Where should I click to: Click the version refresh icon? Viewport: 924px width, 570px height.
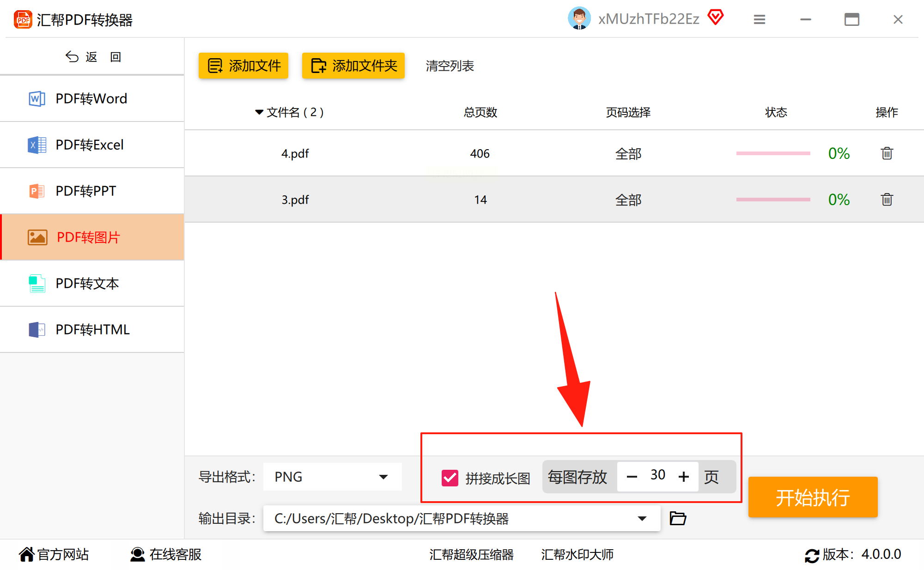[x=812, y=555]
